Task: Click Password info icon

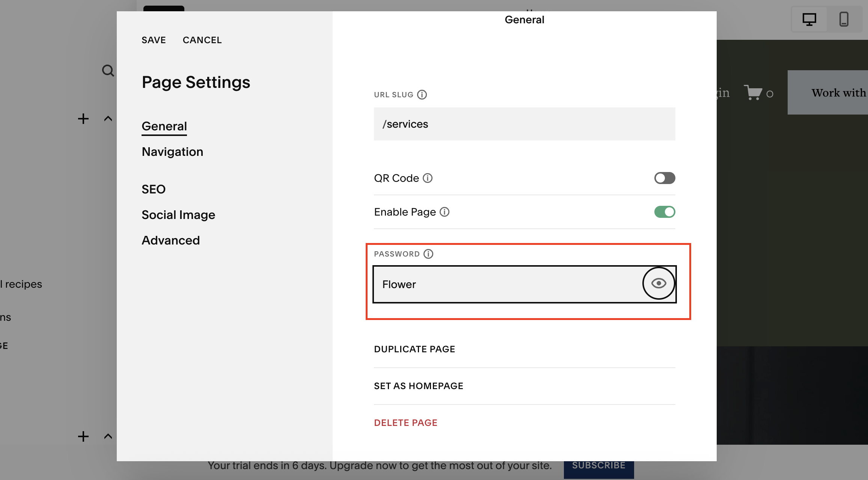Action: pyautogui.click(x=428, y=254)
